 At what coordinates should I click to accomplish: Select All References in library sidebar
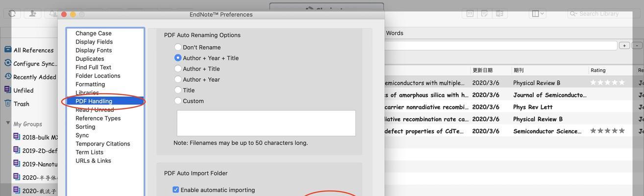[x=33, y=50]
